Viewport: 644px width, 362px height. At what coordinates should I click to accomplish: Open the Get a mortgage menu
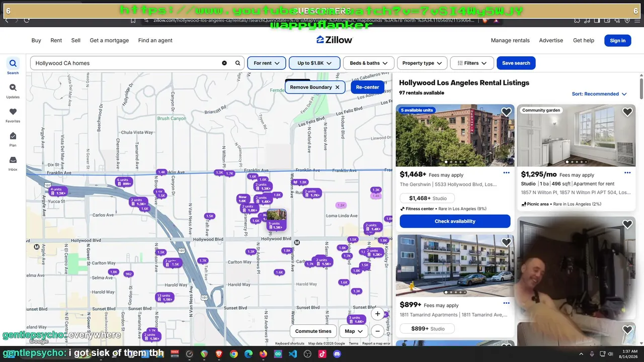pos(109,40)
